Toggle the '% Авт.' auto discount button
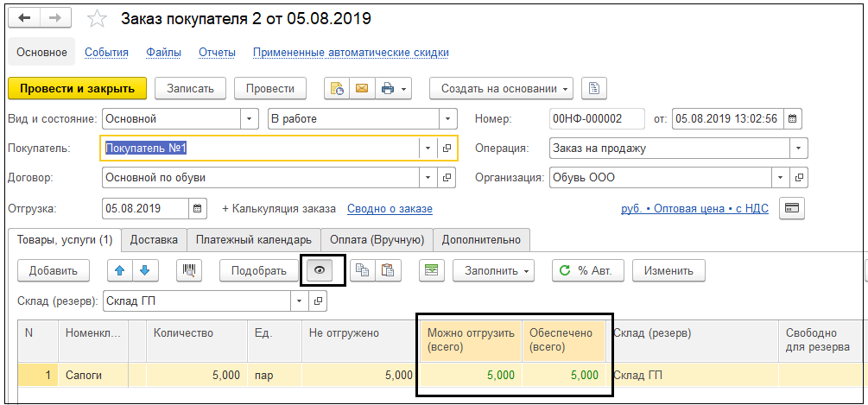The height and width of the screenshot is (405, 868). click(x=586, y=270)
